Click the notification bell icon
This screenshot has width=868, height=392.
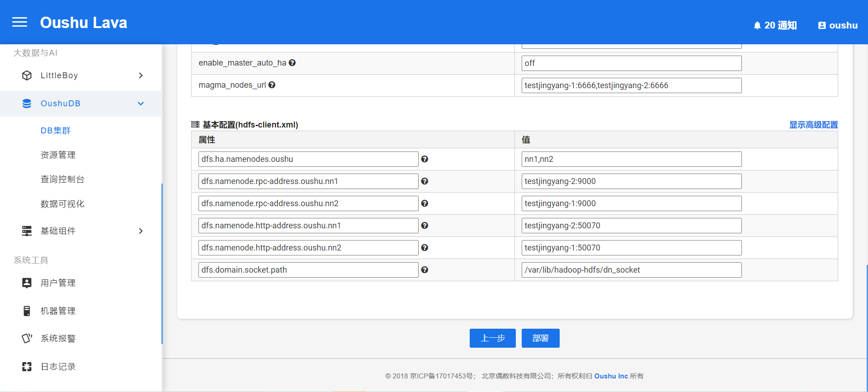coord(757,26)
